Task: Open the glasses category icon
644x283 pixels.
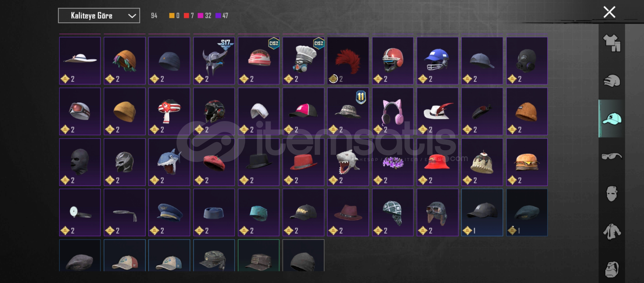Action: click(612, 156)
